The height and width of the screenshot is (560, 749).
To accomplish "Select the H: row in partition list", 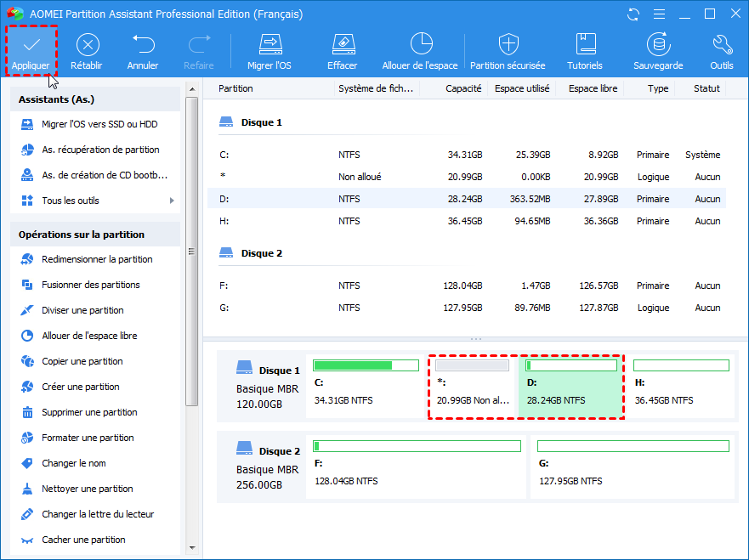I will tap(466, 221).
